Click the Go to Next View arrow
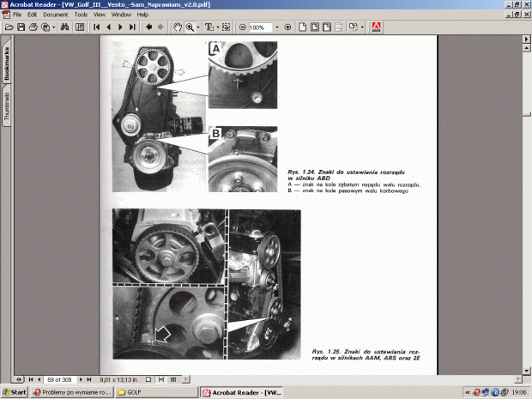532x399 pixels. point(160,27)
